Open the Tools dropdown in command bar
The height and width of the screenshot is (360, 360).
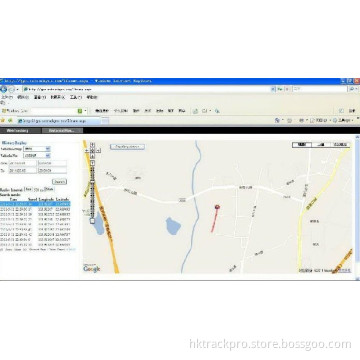343,120
